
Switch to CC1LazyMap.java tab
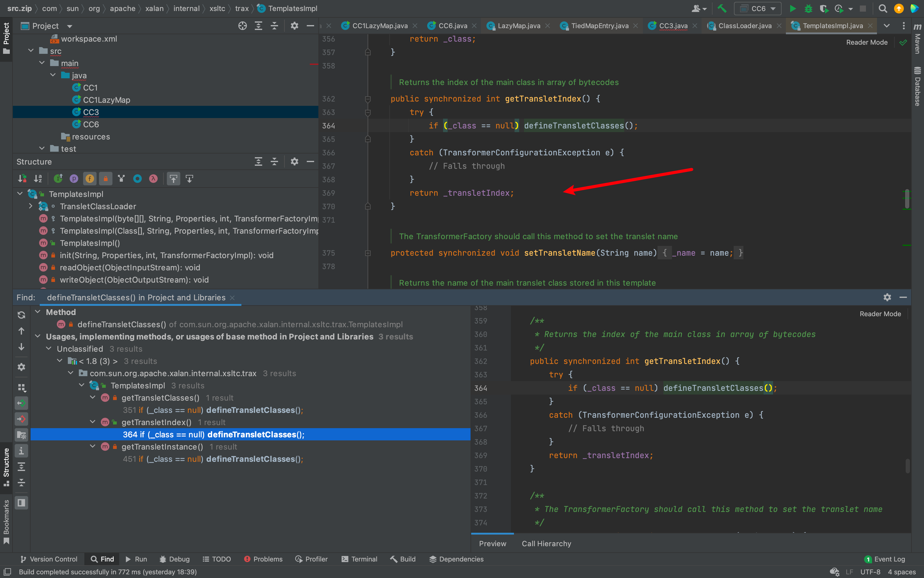pyautogui.click(x=380, y=26)
